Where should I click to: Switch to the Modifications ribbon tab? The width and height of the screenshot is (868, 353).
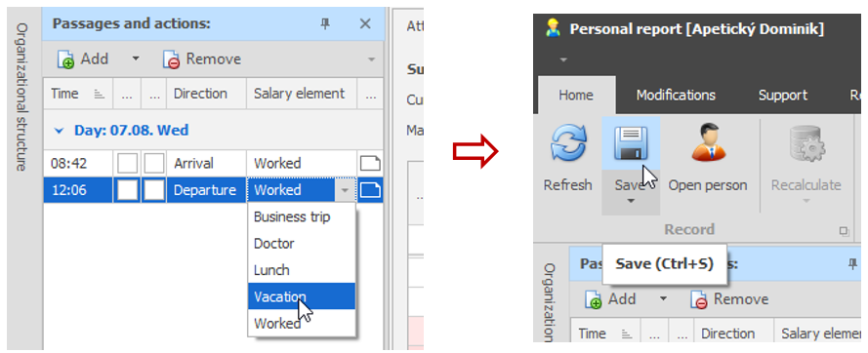pos(676,96)
